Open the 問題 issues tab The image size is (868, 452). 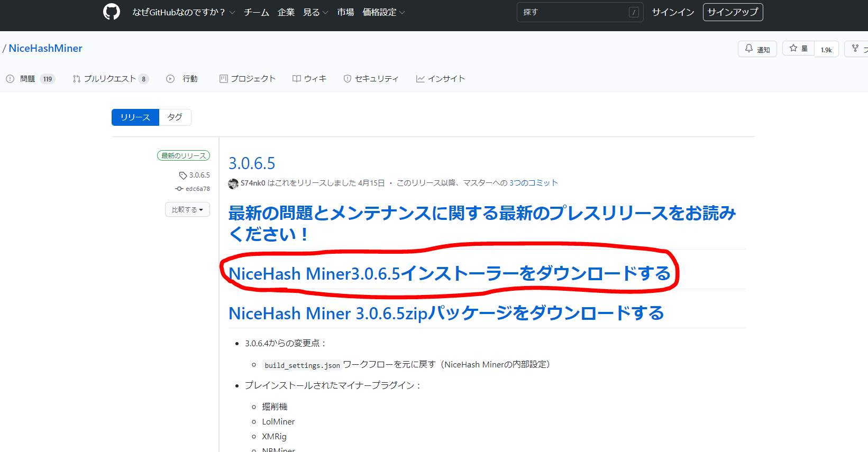click(x=30, y=79)
